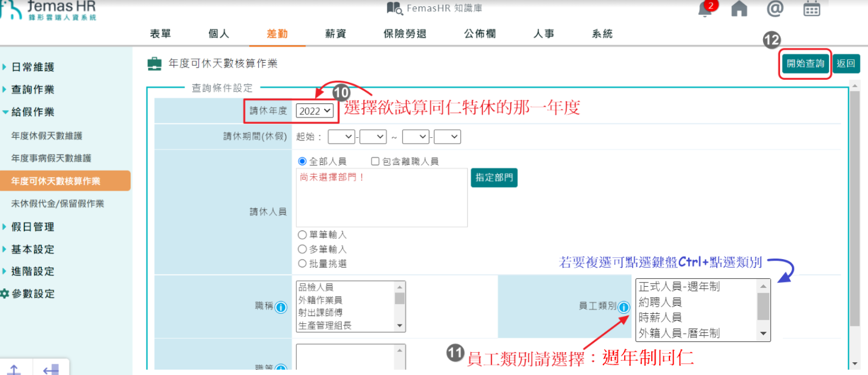Click 職稱 list scroll down arrow
The width and height of the screenshot is (868, 375).
click(399, 326)
